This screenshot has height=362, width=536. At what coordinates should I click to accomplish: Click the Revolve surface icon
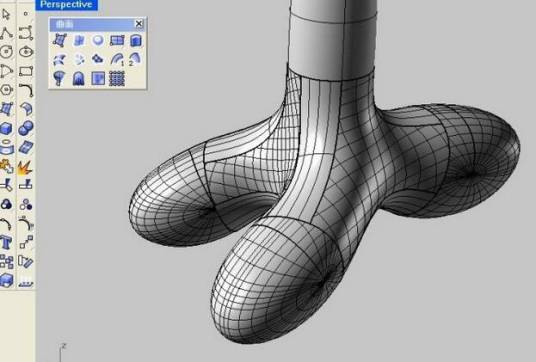60,79
